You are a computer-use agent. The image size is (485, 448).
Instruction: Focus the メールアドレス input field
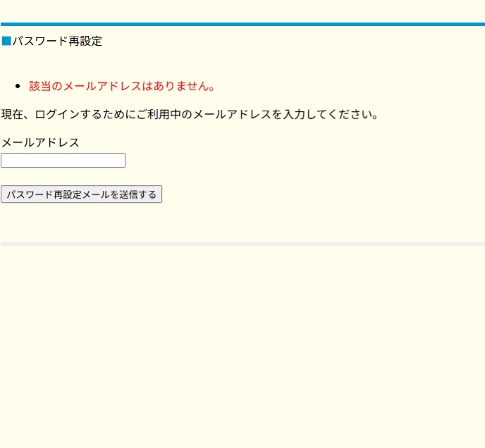click(63, 161)
